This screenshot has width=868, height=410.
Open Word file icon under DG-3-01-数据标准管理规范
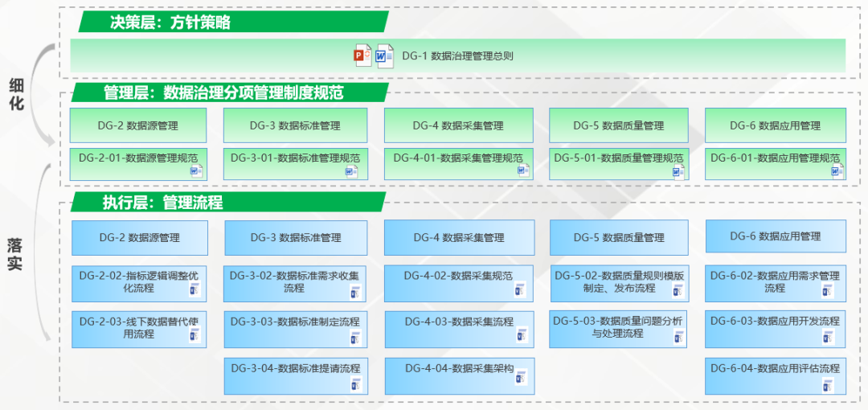pyautogui.click(x=350, y=170)
